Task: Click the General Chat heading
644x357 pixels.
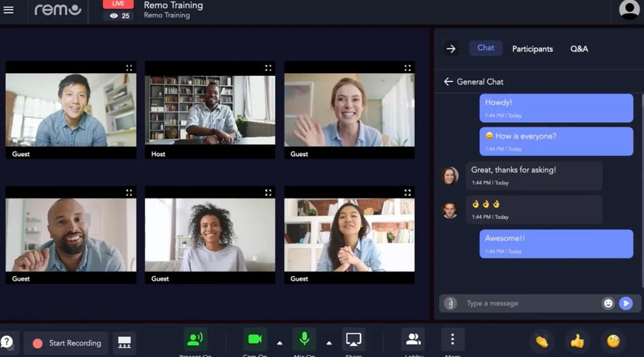Action: click(x=480, y=82)
